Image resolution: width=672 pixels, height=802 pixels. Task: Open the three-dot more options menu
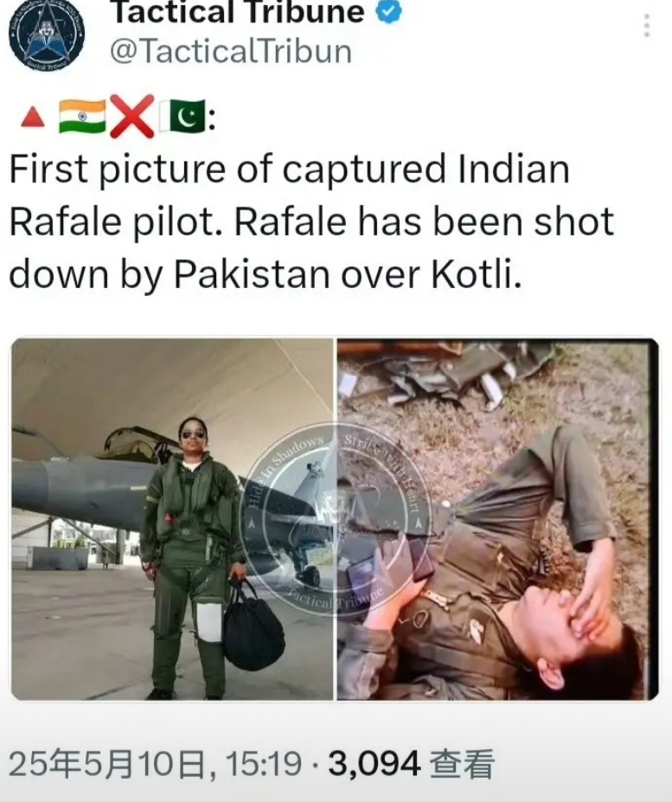(647, 26)
